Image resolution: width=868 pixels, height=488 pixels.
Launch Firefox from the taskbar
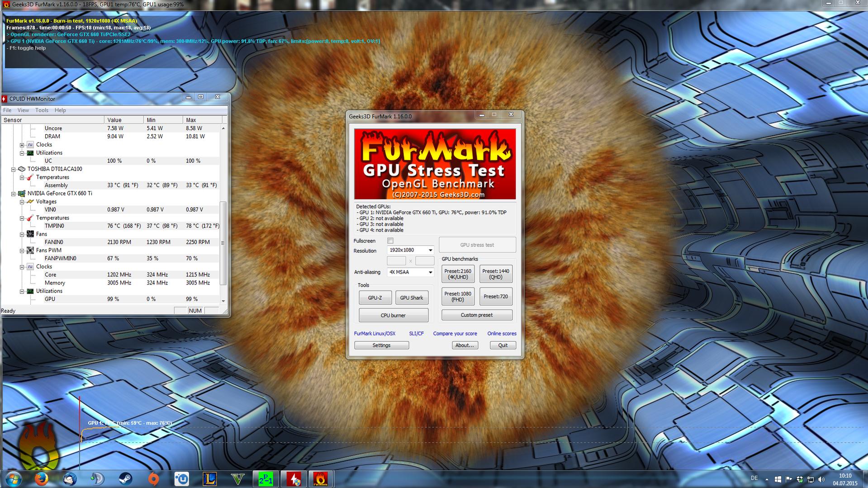click(x=42, y=479)
